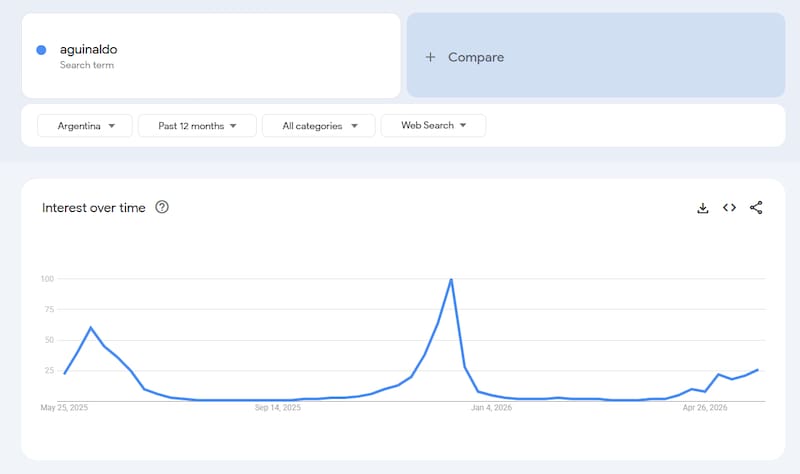Click the plus icon in the Compare card
800x474 pixels.
click(x=431, y=57)
